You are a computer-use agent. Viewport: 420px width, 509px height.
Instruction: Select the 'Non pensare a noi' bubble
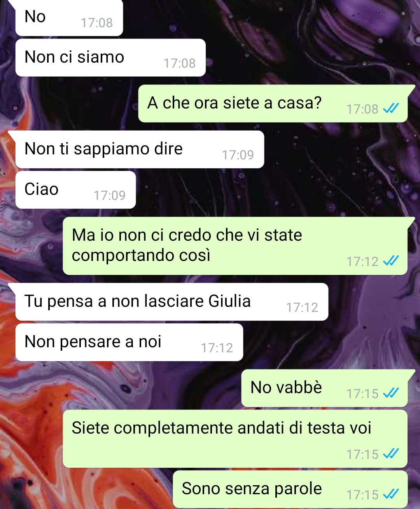point(129,342)
